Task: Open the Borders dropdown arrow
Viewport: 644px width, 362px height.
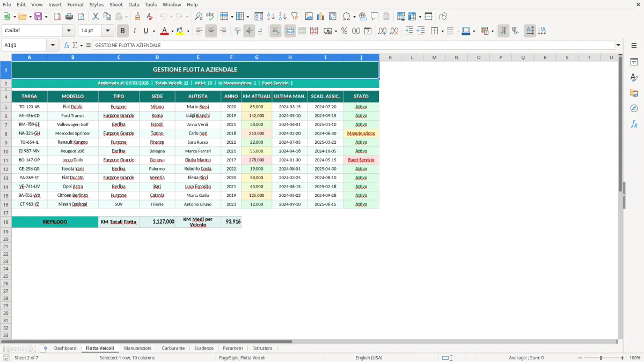Action: pos(442,31)
